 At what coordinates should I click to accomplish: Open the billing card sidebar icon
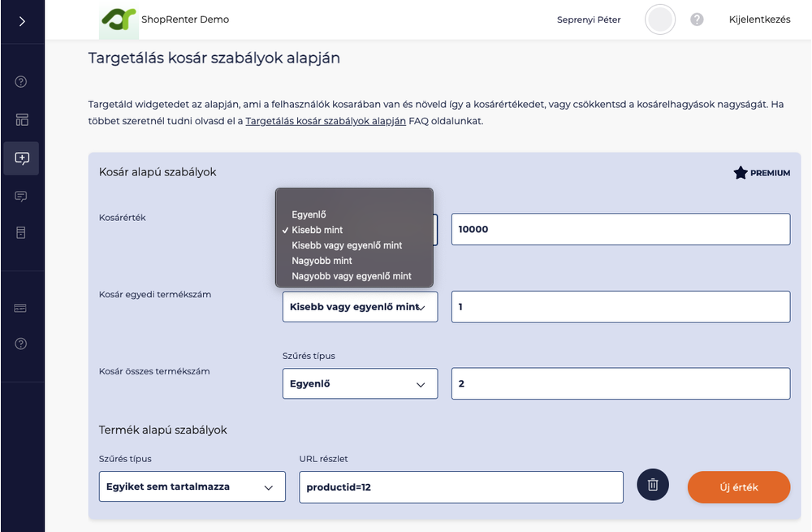coord(21,308)
